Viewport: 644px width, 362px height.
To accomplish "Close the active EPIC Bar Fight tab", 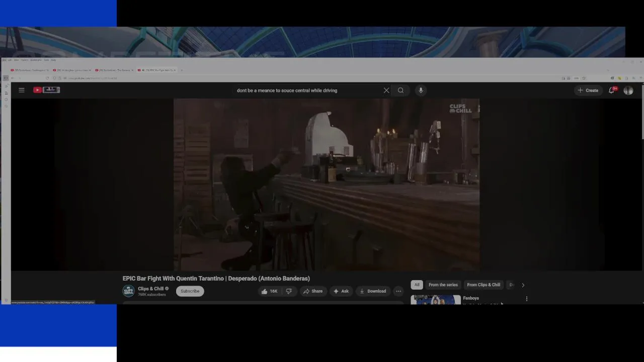I will coord(175,70).
